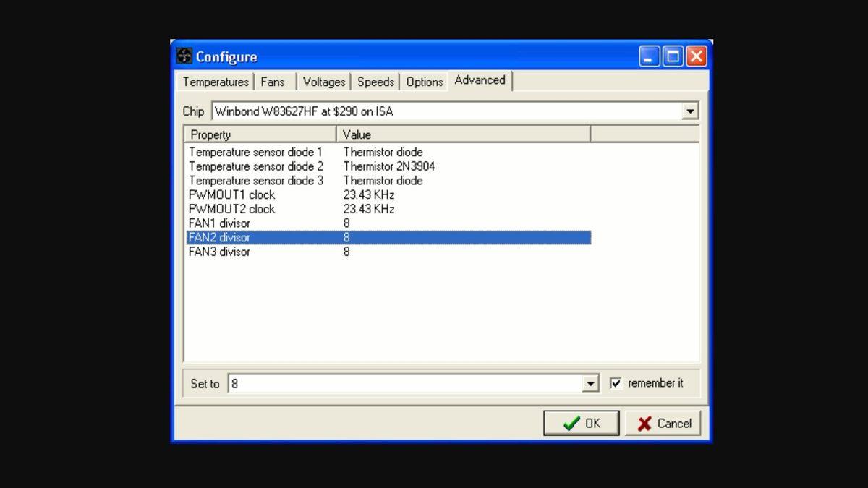Toggle the remember it checkbox

[x=616, y=383]
